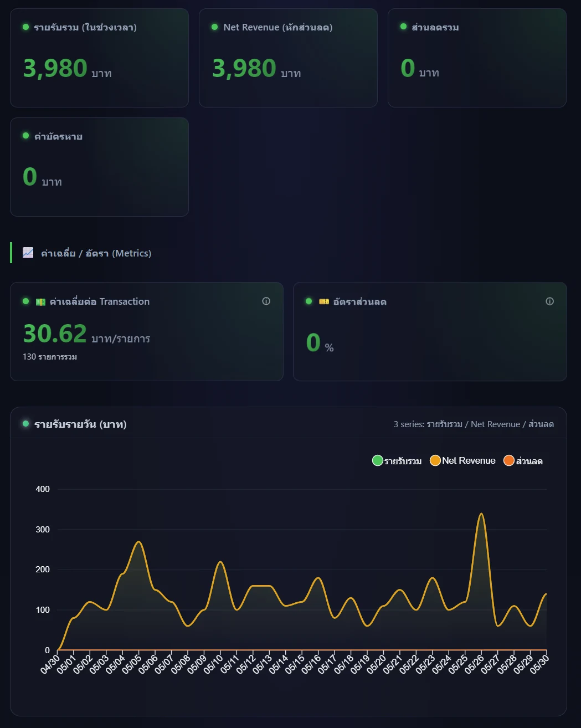Click the chart icon beside ค่าเฉลี่ย / อัตรา (Metrics)
Viewport: 581px width, 728px height.
tap(28, 253)
